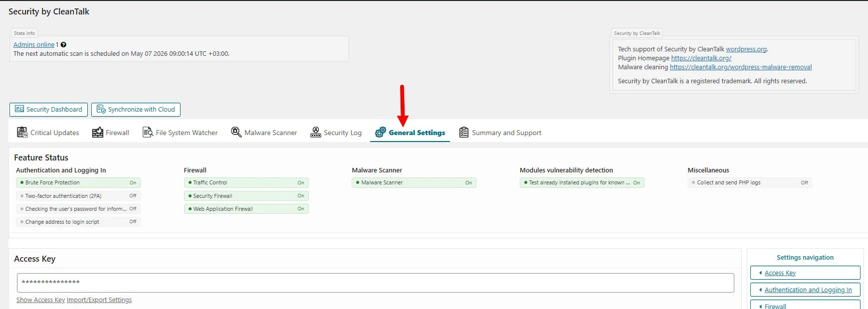This screenshot has height=309, width=868.
Task: Switch to the Malware Scanner tab
Action: click(x=264, y=132)
